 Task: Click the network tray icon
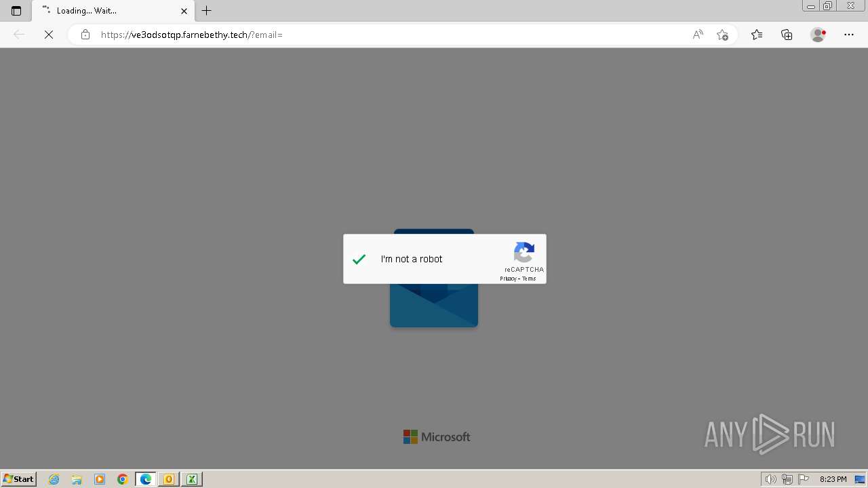[x=787, y=479]
